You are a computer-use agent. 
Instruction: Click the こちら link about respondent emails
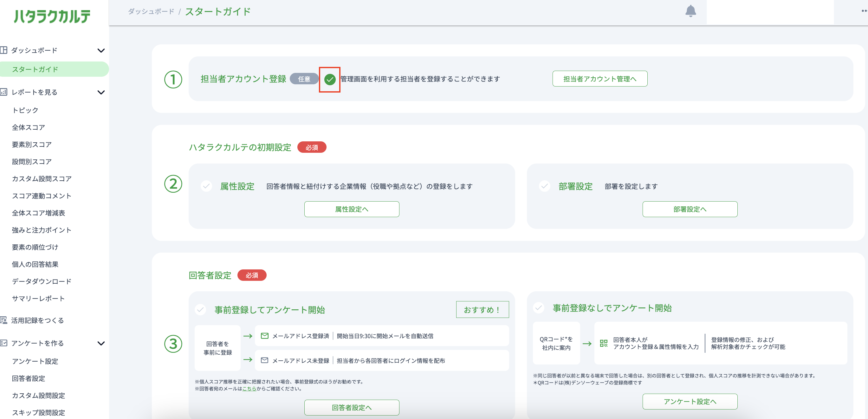coord(249,389)
